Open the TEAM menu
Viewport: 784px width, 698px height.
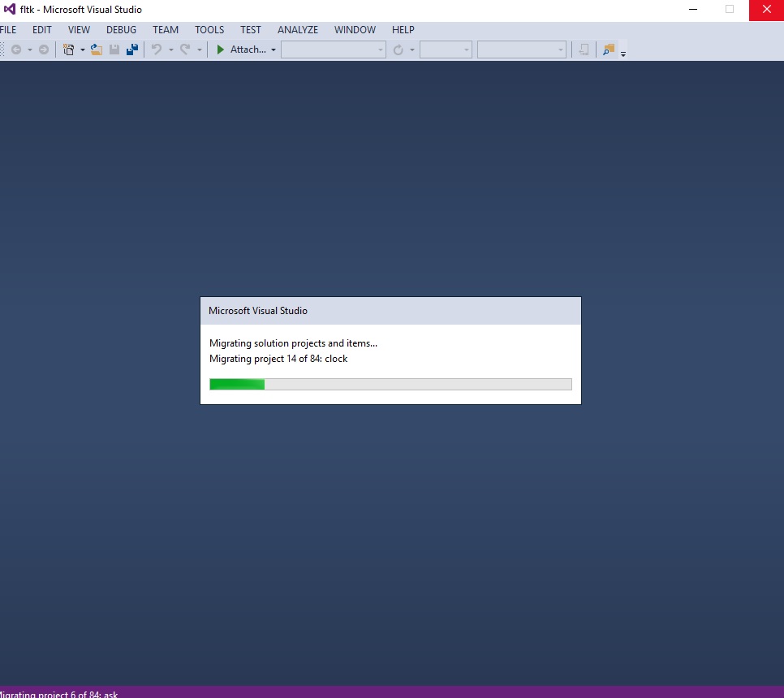(166, 29)
